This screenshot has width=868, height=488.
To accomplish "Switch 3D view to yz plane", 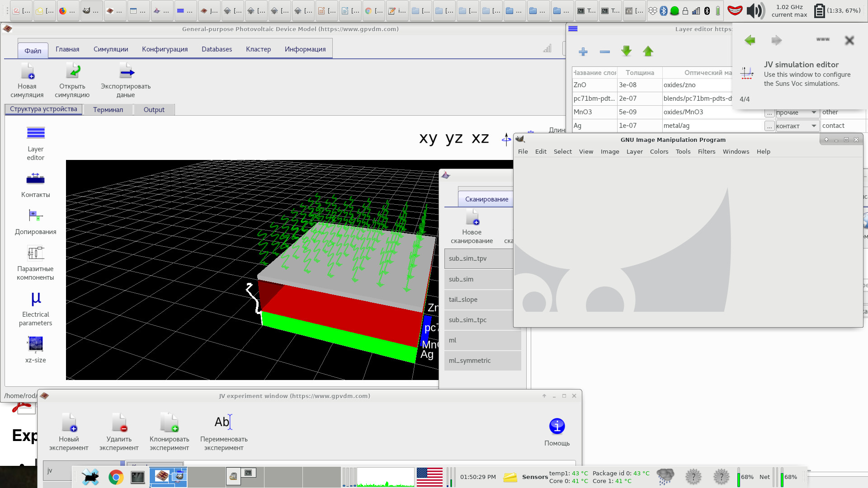I will click(x=454, y=138).
